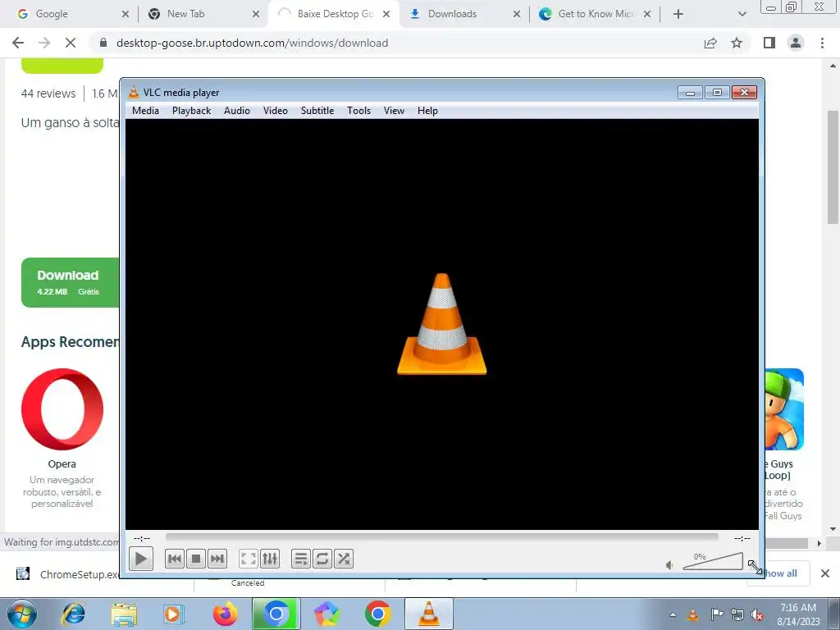Open the Audio menu in VLC
The width and height of the screenshot is (840, 630).
pyautogui.click(x=237, y=111)
